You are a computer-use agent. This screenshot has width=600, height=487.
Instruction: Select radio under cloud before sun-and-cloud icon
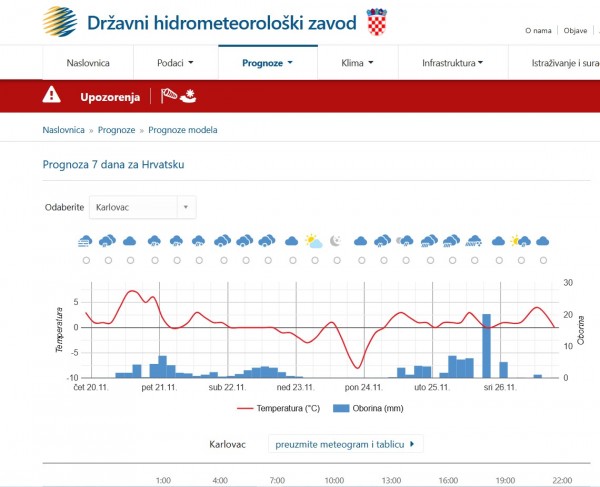click(x=293, y=261)
